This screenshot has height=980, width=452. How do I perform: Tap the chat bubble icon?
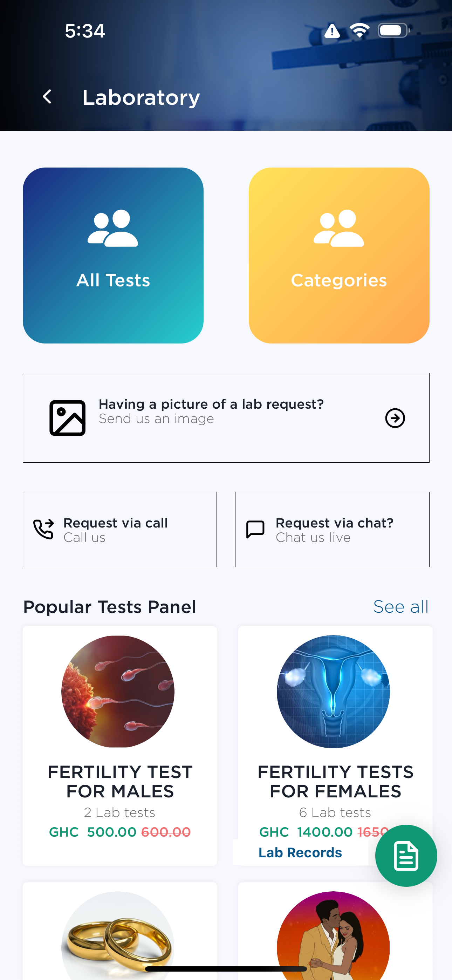coord(255,529)
